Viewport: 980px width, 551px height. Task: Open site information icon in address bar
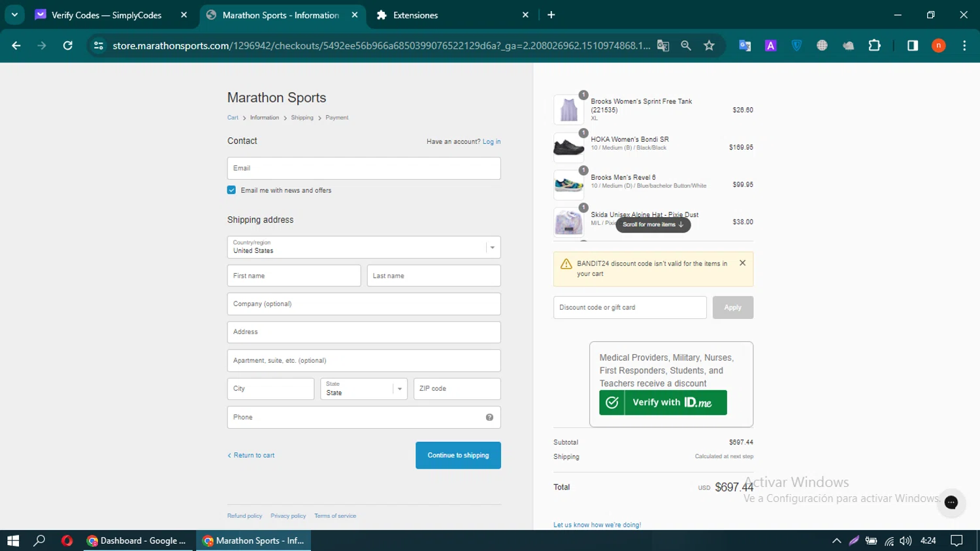[x=99, y=46]
